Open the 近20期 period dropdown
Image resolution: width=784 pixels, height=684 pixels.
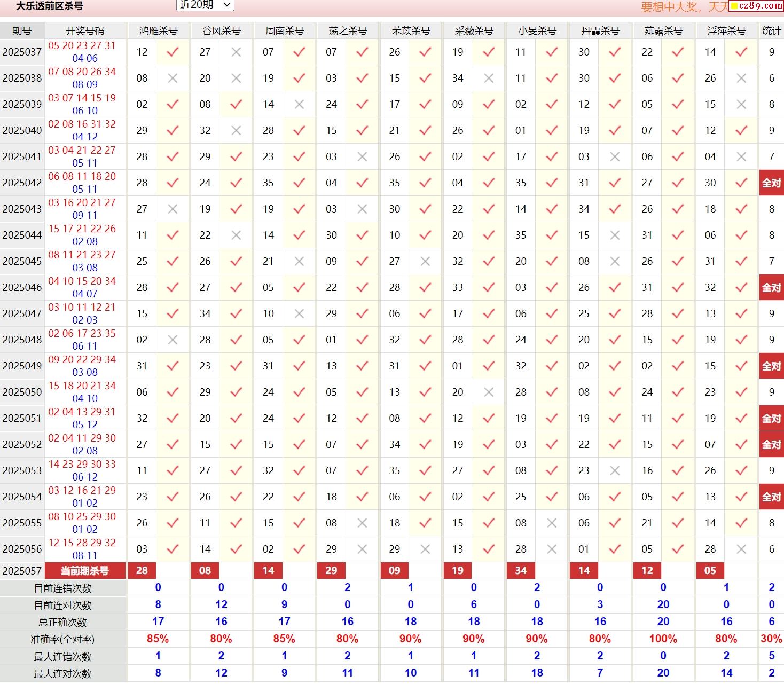click(x=205, y=5)
